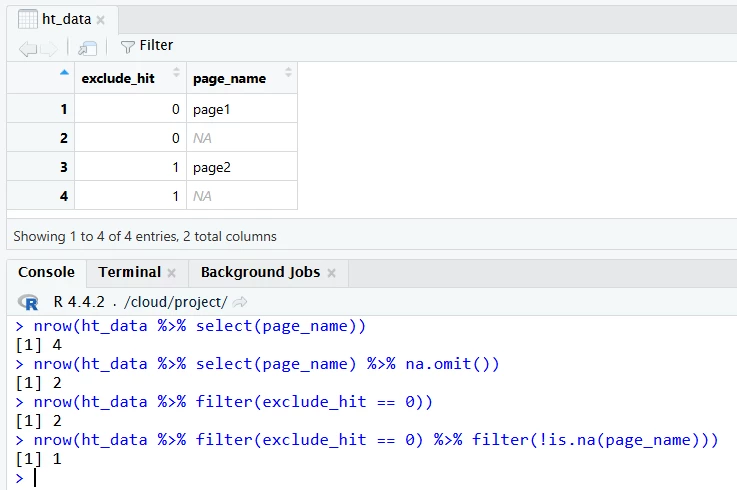Switch to the Terminal tab
Screen dimensions: 737x490
(x=129, y=272)
